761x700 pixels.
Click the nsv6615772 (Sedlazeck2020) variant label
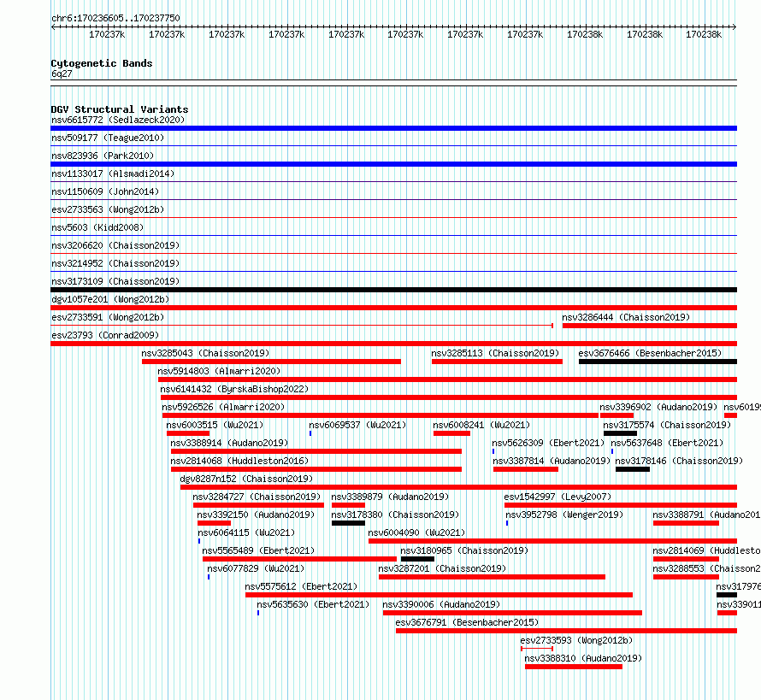[118, 120]
